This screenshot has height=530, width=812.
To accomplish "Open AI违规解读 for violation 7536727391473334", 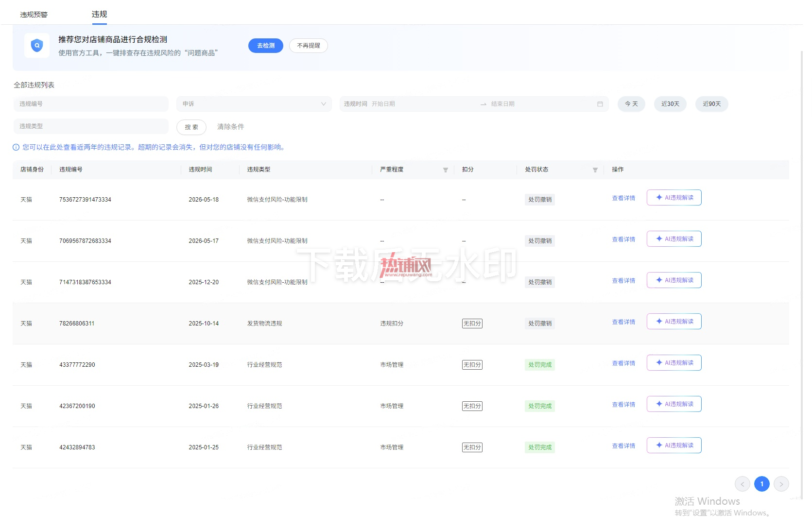I will pyautogui.click(x=674, y=198).
